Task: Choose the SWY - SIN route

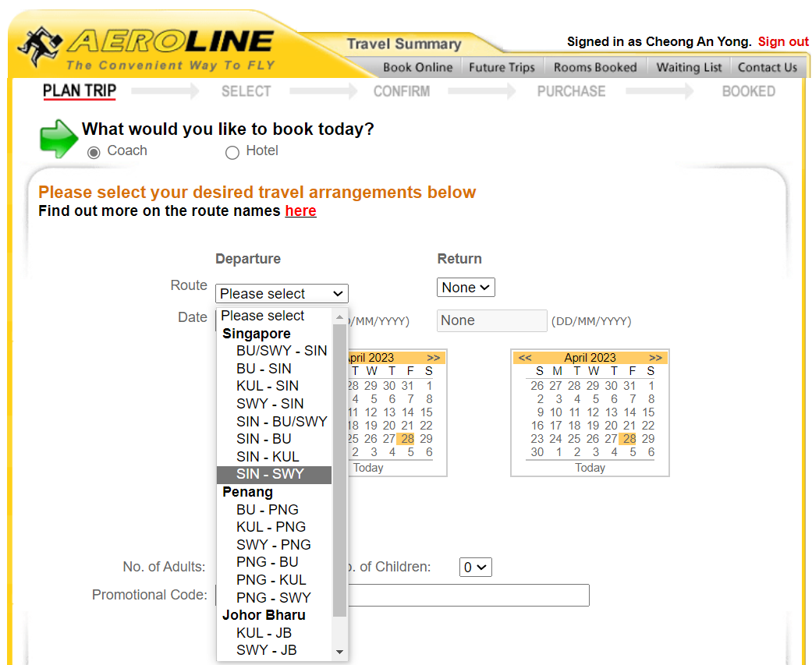Action: [x=274, y=404]
